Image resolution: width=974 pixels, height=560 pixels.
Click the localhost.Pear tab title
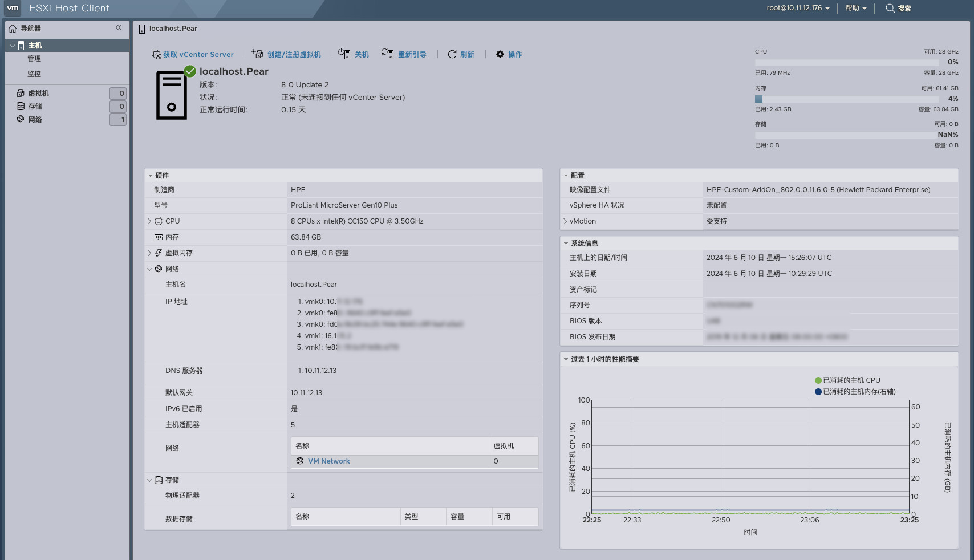click(x=173, y=29)
